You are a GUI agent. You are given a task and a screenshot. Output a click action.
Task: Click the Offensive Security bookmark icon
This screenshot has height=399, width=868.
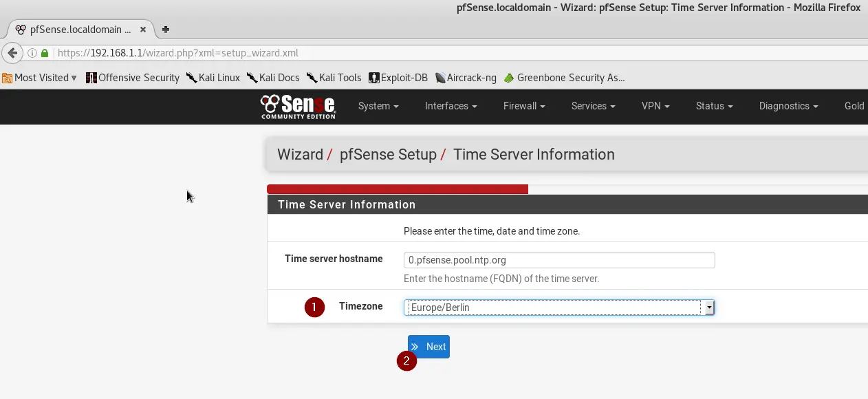click(x=91, y=78)
